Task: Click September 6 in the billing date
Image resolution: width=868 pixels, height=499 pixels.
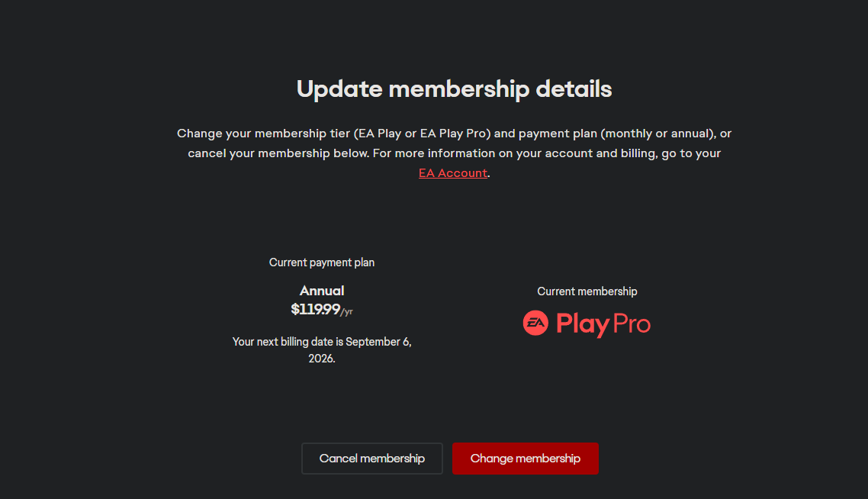Action: (375, 342)
